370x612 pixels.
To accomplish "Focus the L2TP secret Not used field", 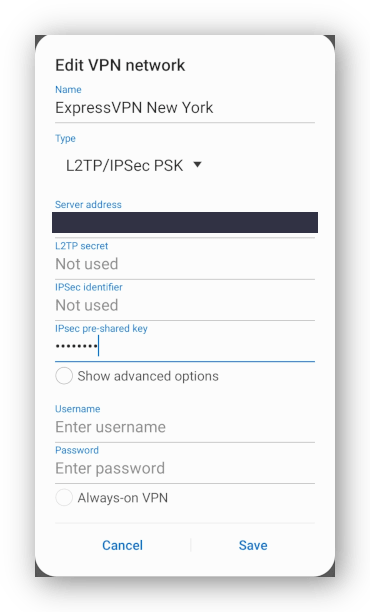I will (185, 264).
